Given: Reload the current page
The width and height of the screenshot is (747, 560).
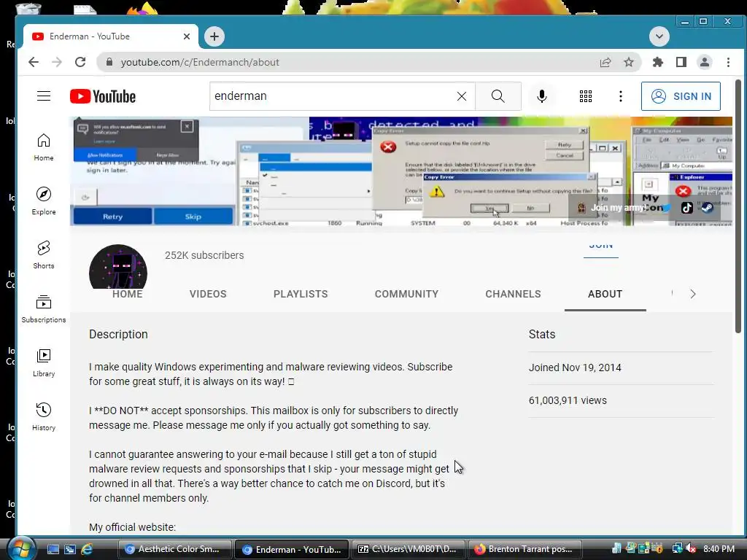Looking at the screenshot, I should [x=80, y=62].
